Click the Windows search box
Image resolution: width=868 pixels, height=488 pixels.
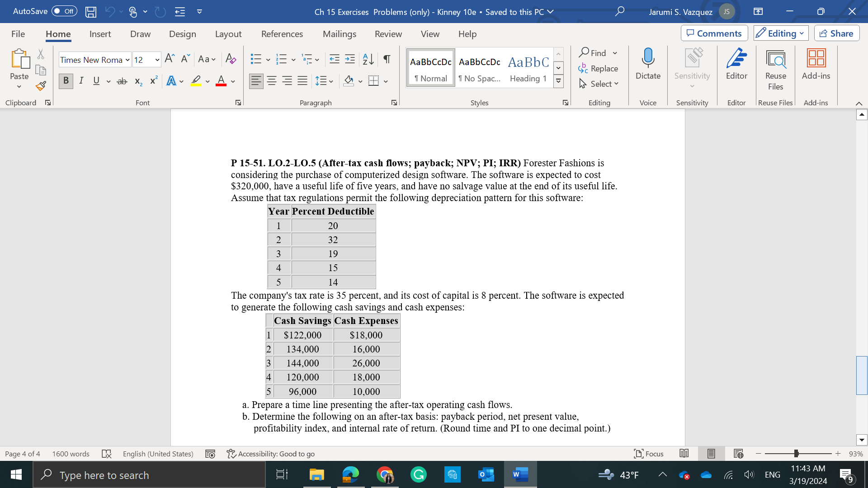point(149,475)
